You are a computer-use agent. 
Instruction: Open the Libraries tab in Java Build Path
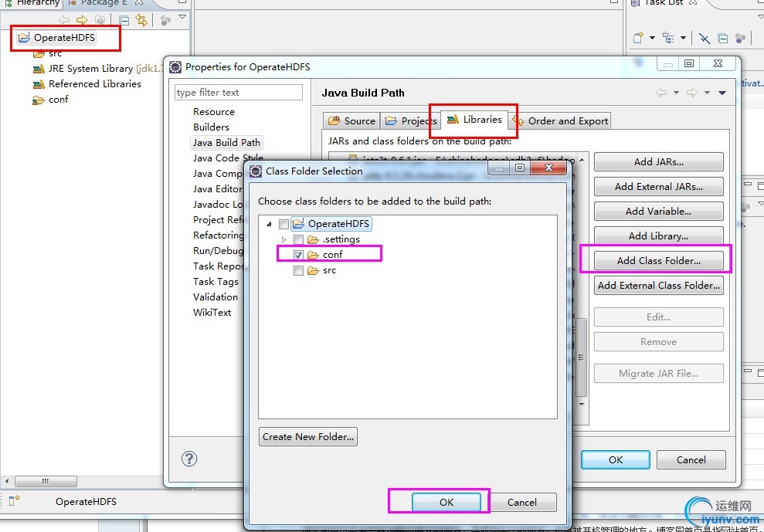coord(474,120)
